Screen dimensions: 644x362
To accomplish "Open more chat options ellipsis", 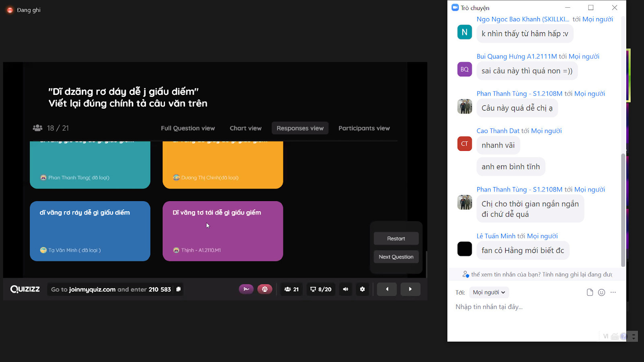I will point(613,292).
